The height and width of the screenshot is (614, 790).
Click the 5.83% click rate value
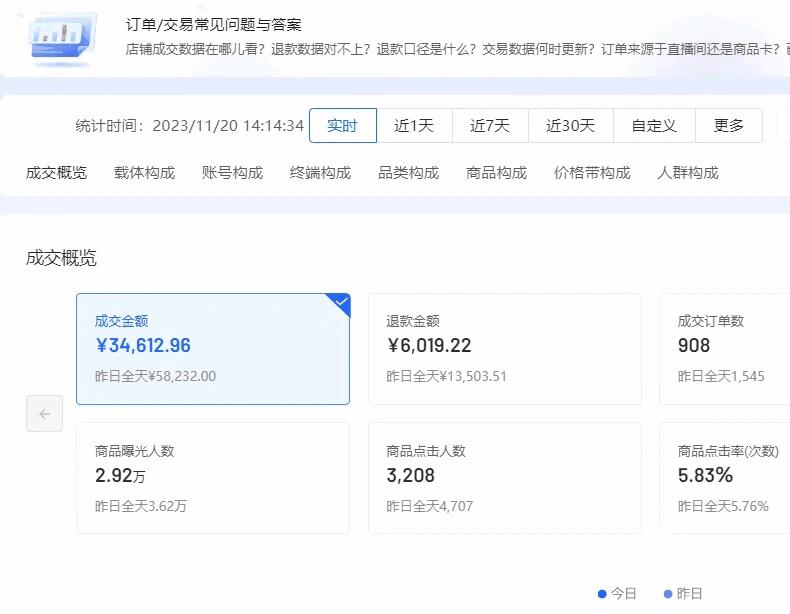pos(705,475)
